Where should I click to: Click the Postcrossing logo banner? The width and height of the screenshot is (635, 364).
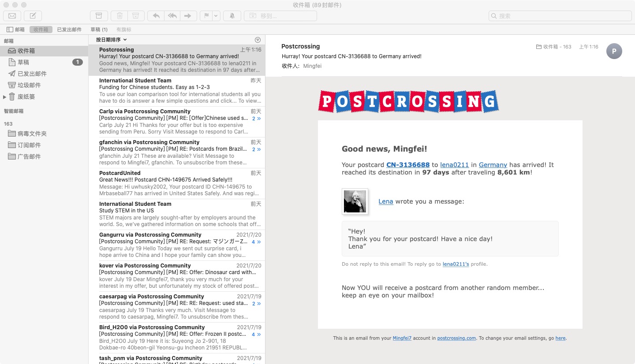click(408, 101)
